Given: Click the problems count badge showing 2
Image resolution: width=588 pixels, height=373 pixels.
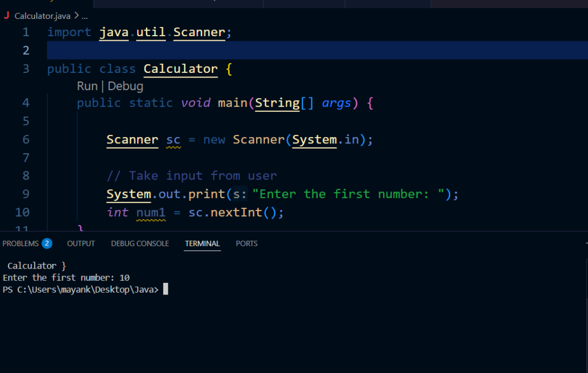Looking at the screenshot, I should pos(47,244).
